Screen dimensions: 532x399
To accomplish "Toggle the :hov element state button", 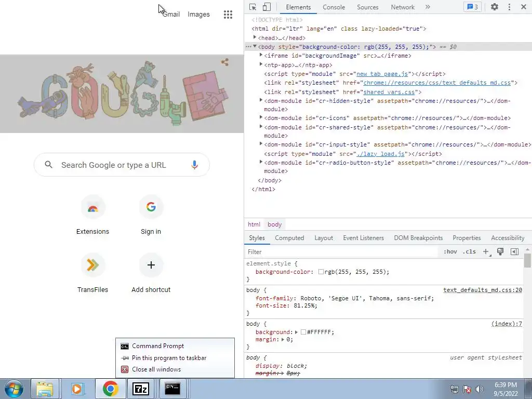I will [450, 252].
